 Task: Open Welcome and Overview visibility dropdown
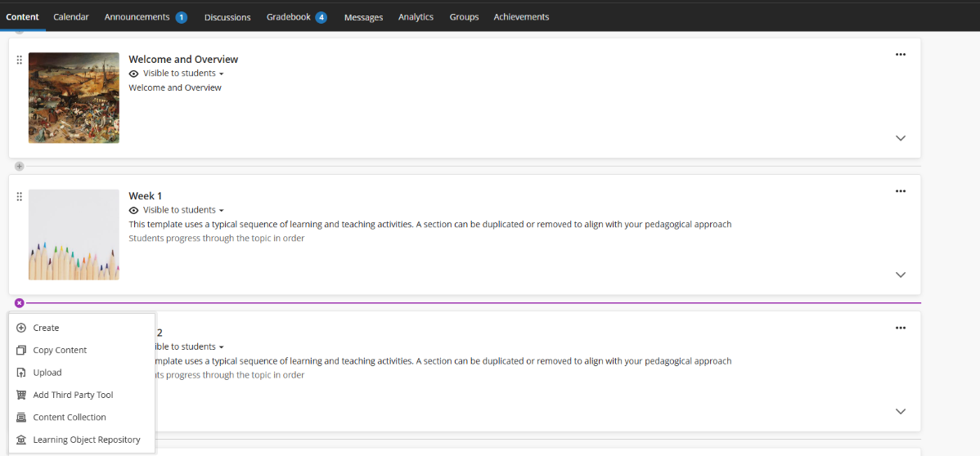click(x=183, y=74)
